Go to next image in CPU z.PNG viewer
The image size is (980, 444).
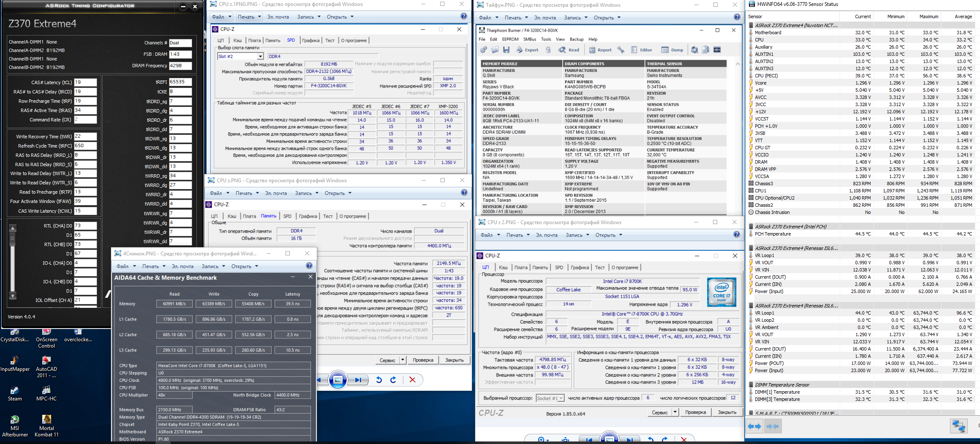point(358,380)
